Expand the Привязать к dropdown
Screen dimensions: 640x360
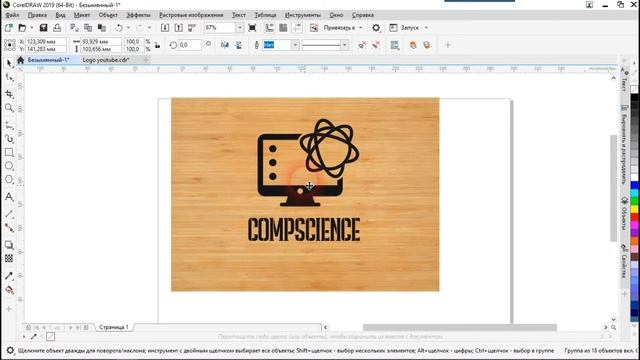click(x=360, y=28)
